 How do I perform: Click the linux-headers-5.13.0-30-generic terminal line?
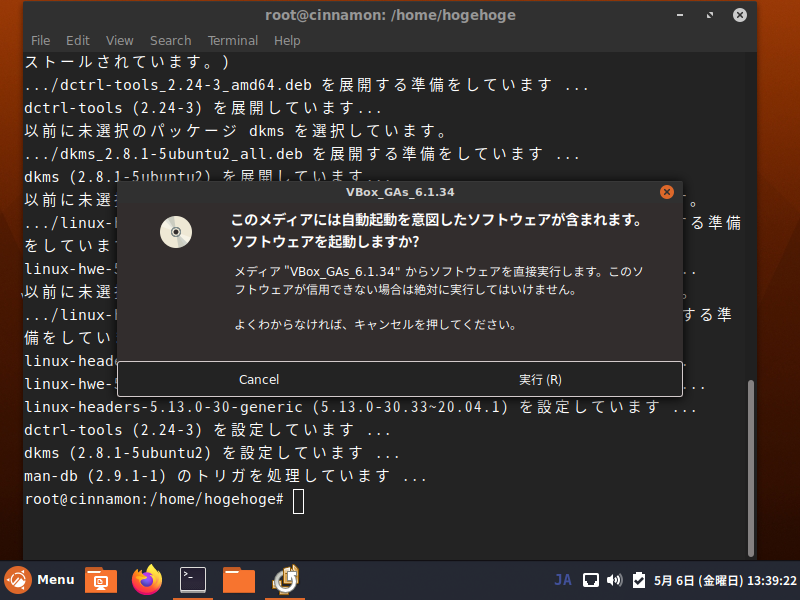360,408
